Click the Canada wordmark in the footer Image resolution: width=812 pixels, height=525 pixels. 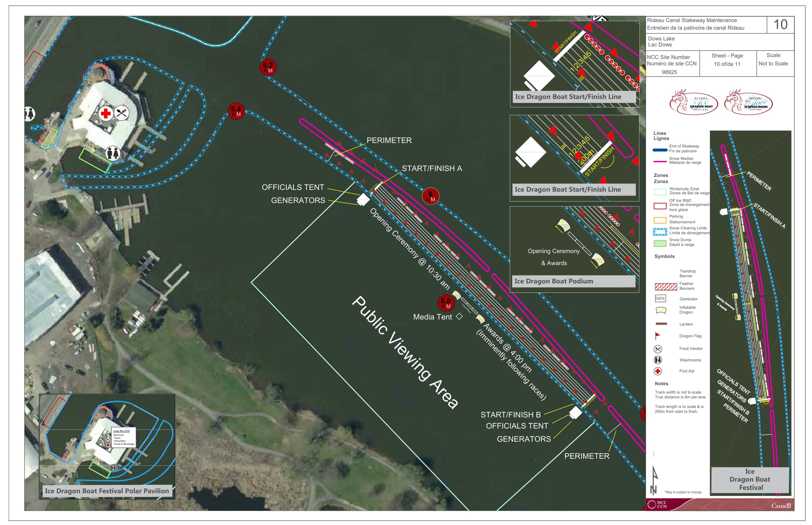click(x=781, y=506)
